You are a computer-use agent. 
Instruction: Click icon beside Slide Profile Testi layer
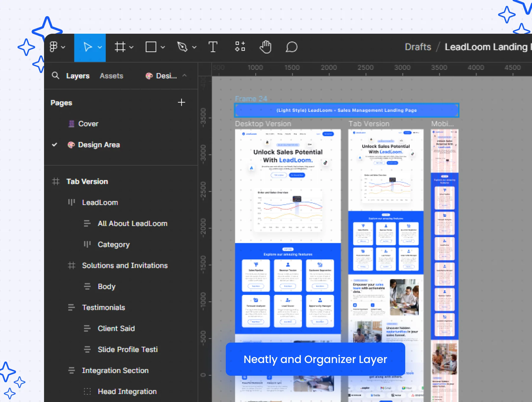click(87, 349)
